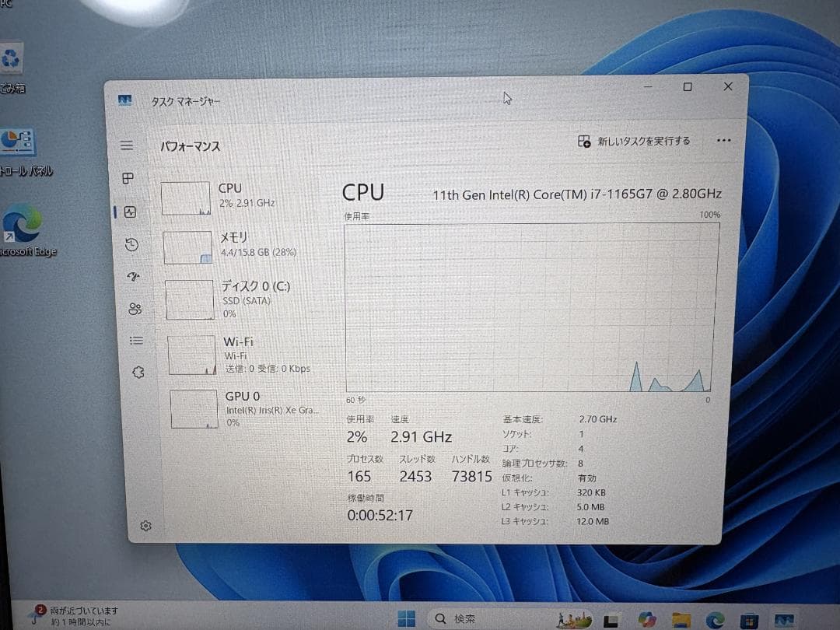Open the Windows Start menu
840x630 pixels.
405,618
